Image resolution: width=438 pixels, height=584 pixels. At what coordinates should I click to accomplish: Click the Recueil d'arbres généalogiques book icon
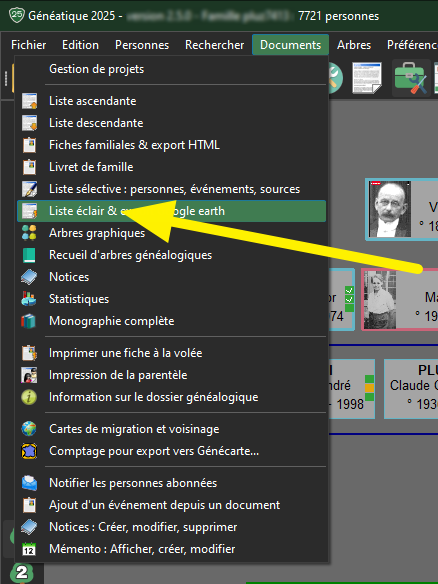(29, 255)
